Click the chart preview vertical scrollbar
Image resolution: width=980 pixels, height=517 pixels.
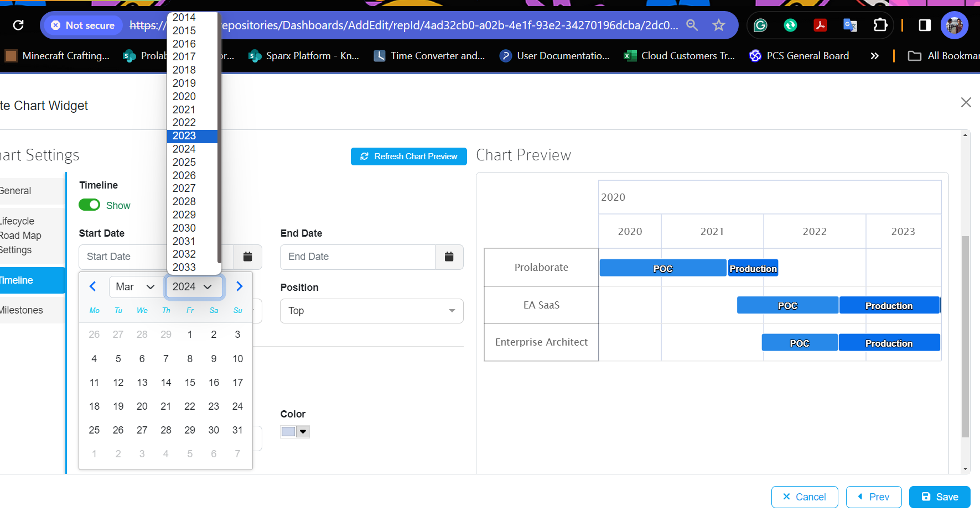pos(965,336)
